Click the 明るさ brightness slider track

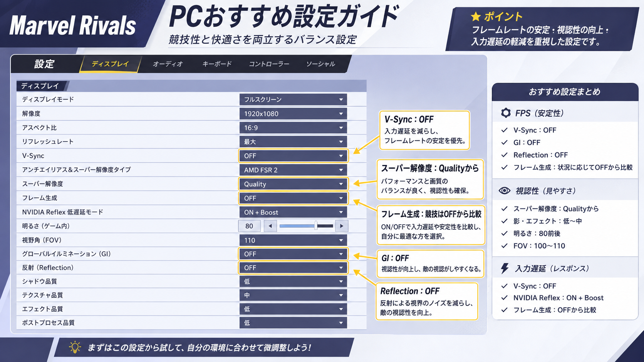(306, 226)
